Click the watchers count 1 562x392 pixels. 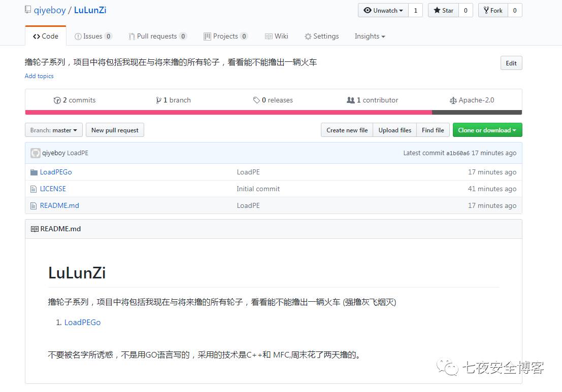pos(416,10)
